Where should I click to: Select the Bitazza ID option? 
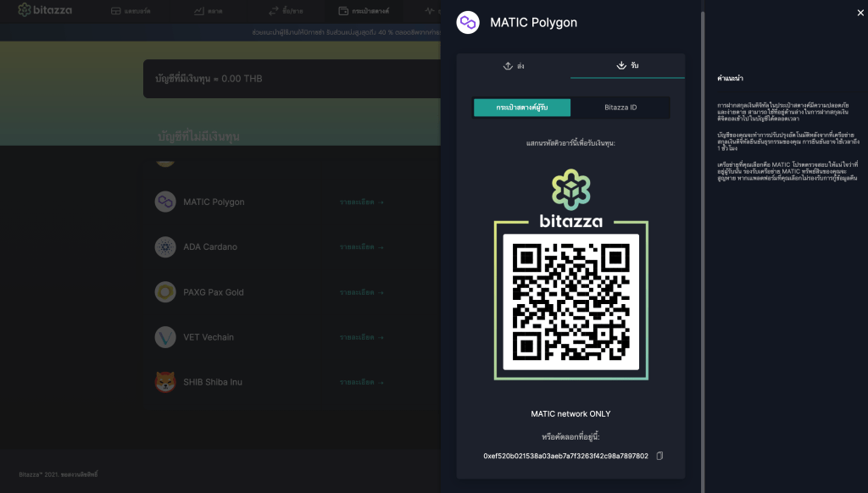[x=620, y=108]
